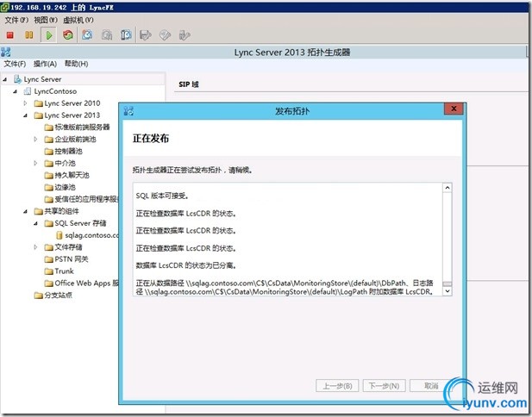The image size is (532, 417).
Task: Click the publish dialog title icon
Action: (129, 111)
